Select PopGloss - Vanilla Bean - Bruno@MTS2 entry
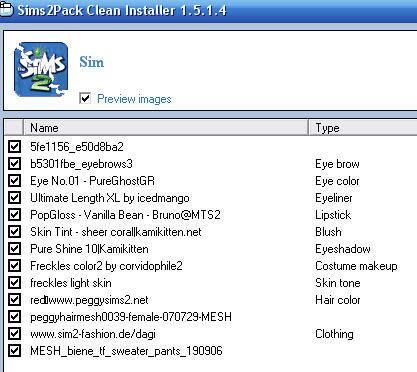The height and width of the screenshot is (372, 417). pyautogui.click(x=125, y=215)
